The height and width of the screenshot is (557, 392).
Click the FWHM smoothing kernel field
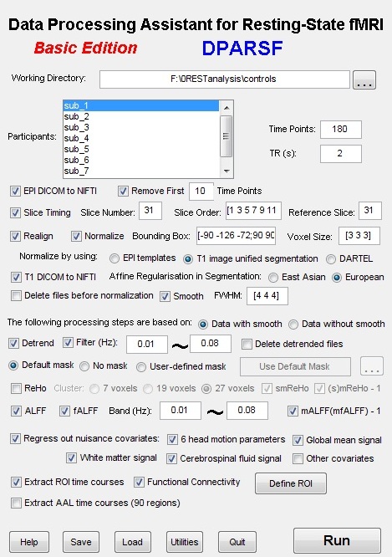point(267,296)
